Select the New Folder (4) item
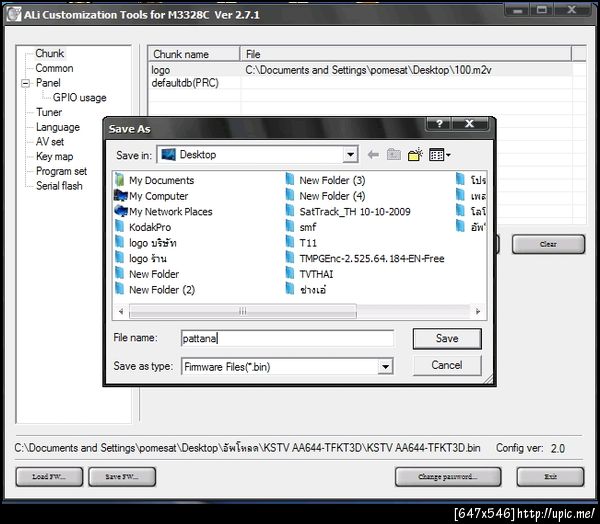 click(x=325, y=196)
